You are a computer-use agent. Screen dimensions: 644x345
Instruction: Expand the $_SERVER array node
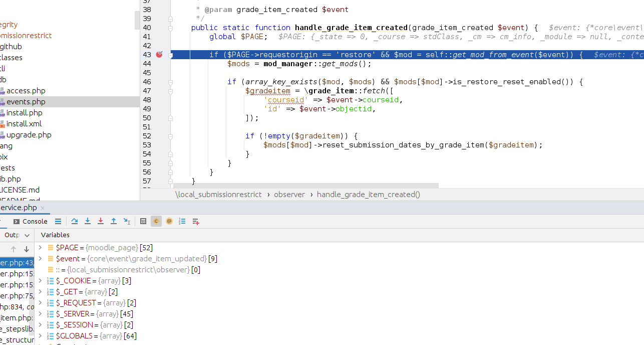(x=41, y=314)
